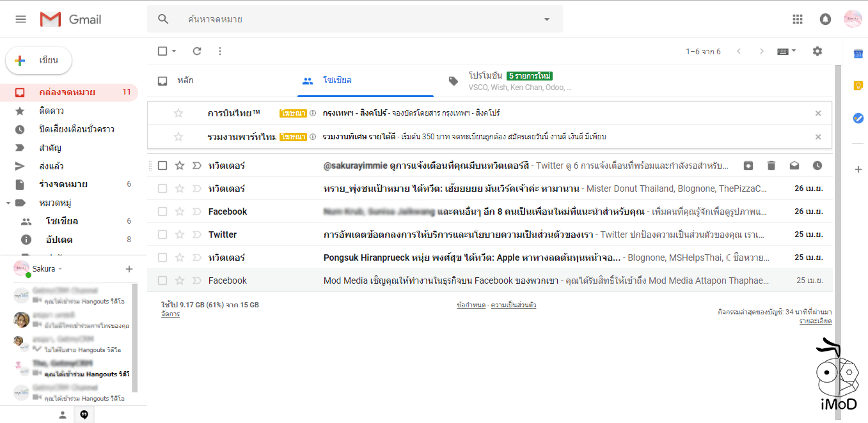Archive the hovered Twitter notification email
The height and width of the screenshot is (423, 868).
[x=748, y=165]
